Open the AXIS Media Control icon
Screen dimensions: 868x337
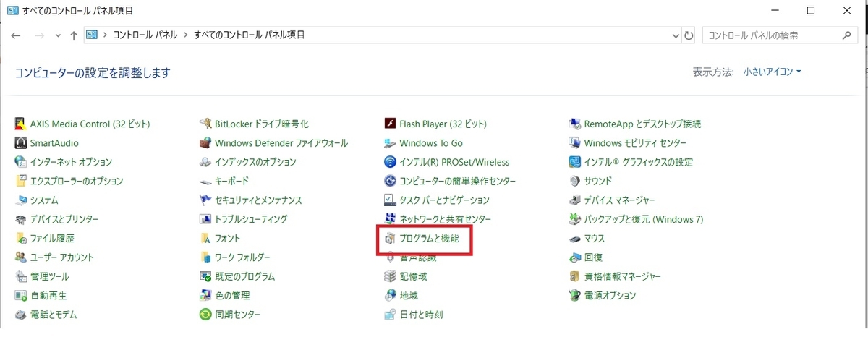pyautogui.click(x=21, y=124)
